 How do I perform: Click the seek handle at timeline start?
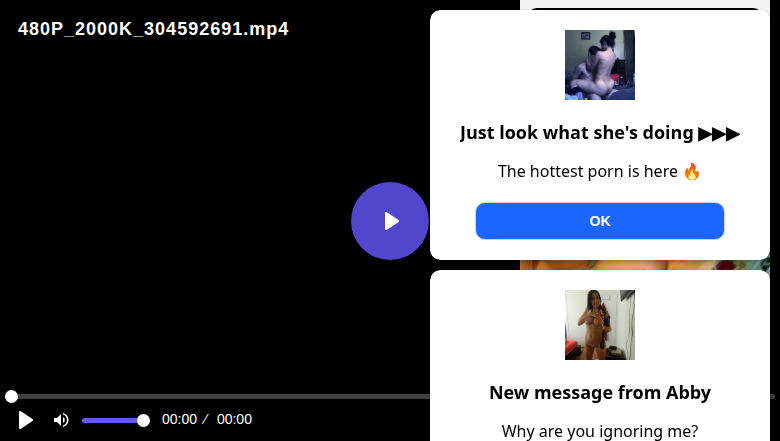pos(11,397)
